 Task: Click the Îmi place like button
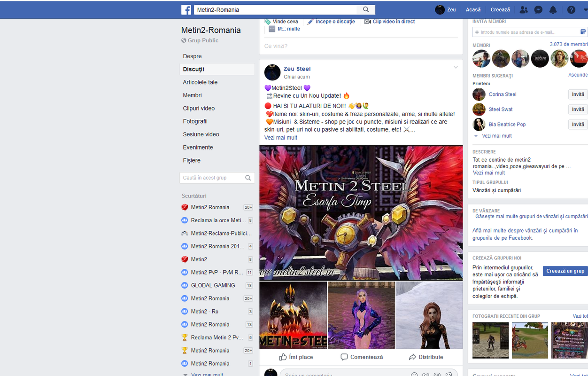click(x=296, y=357)
